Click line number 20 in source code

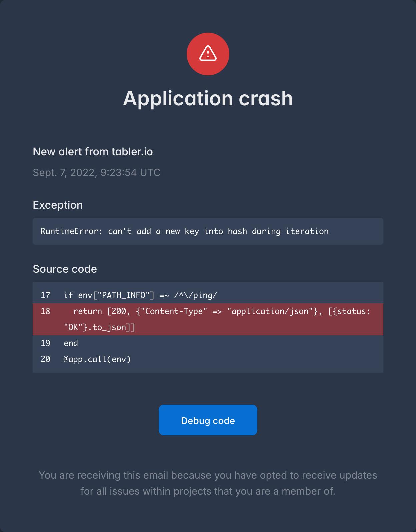click(x=45, y=359)
